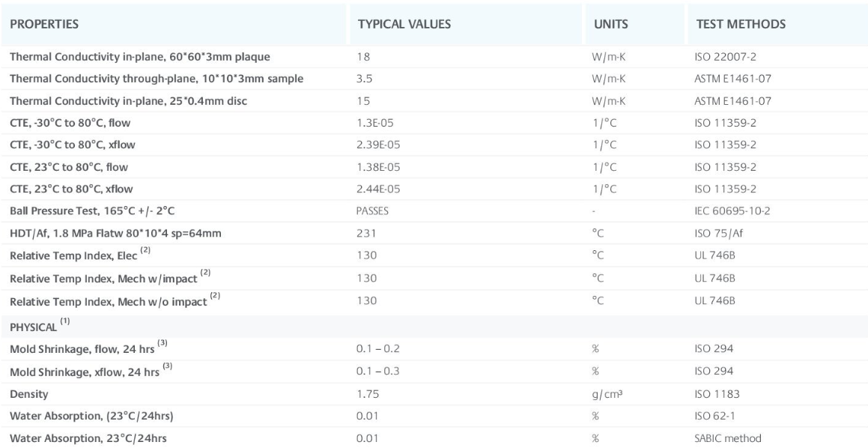868x448 pixels.
Task: Click the footnote (2) beside Relative Temp Index, Elec
Action: coord(145,250)
